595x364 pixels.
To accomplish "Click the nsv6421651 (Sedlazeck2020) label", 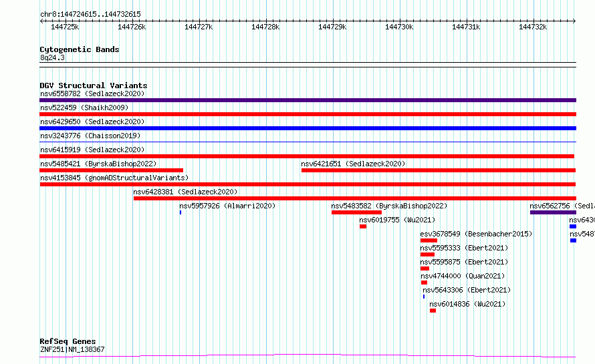I will point(353,164).
